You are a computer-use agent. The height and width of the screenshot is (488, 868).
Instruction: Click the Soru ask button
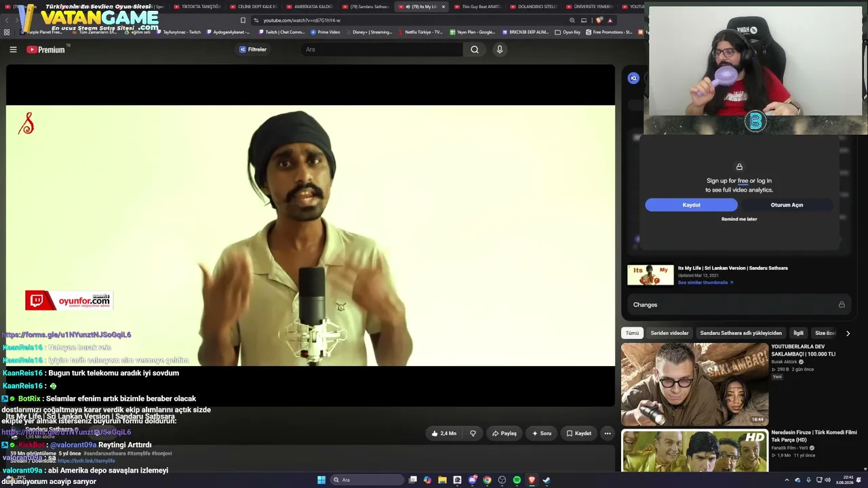coord(542,433)
